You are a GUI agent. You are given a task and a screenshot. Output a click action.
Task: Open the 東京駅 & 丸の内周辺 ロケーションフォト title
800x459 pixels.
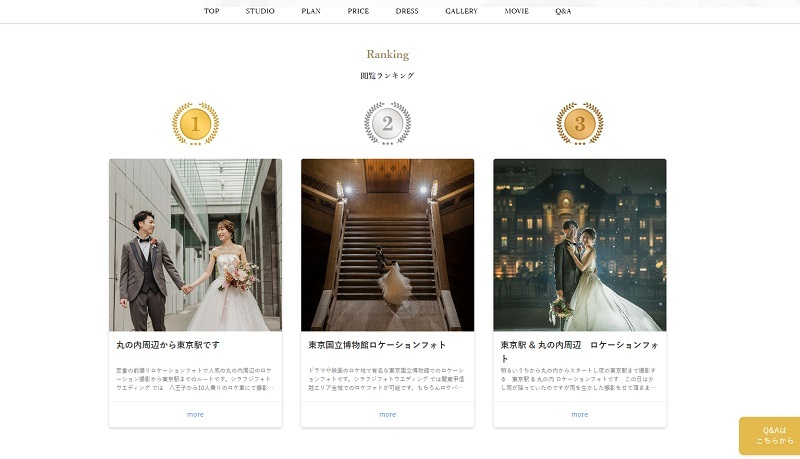(x=580, y=352)
